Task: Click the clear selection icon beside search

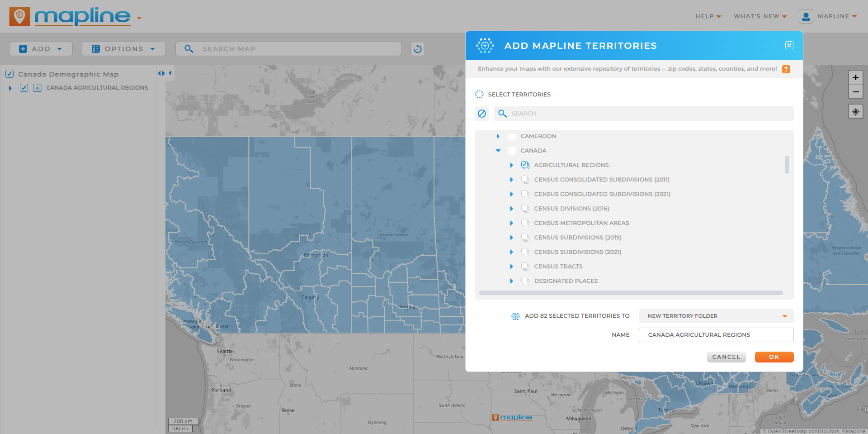Action: pyautogui.click(x=482, y=114)
